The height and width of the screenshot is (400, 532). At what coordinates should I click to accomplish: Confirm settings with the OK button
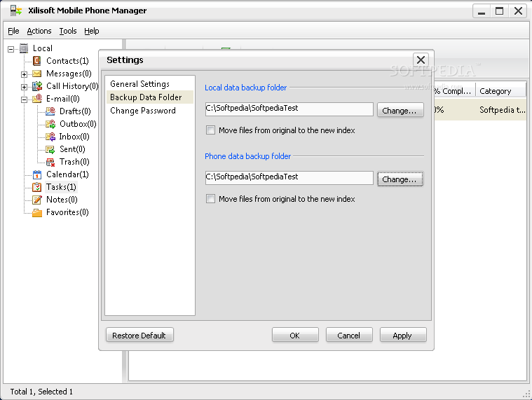295,336
